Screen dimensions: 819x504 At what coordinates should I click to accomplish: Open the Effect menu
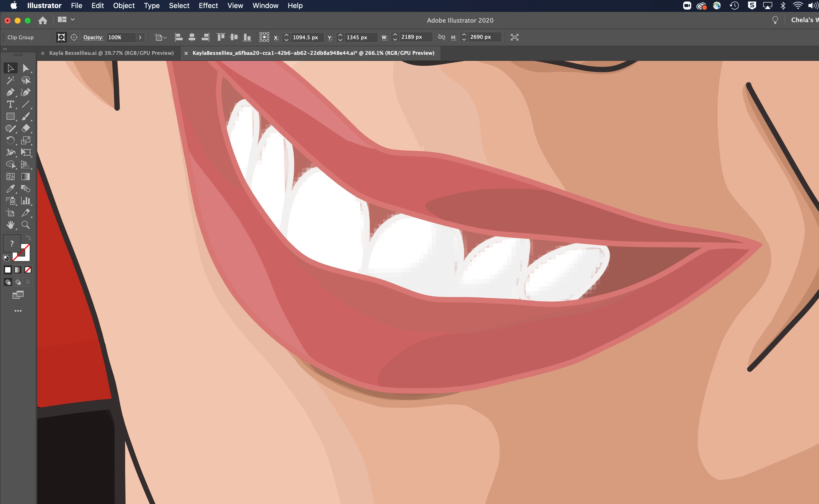(x=208, y=6)
